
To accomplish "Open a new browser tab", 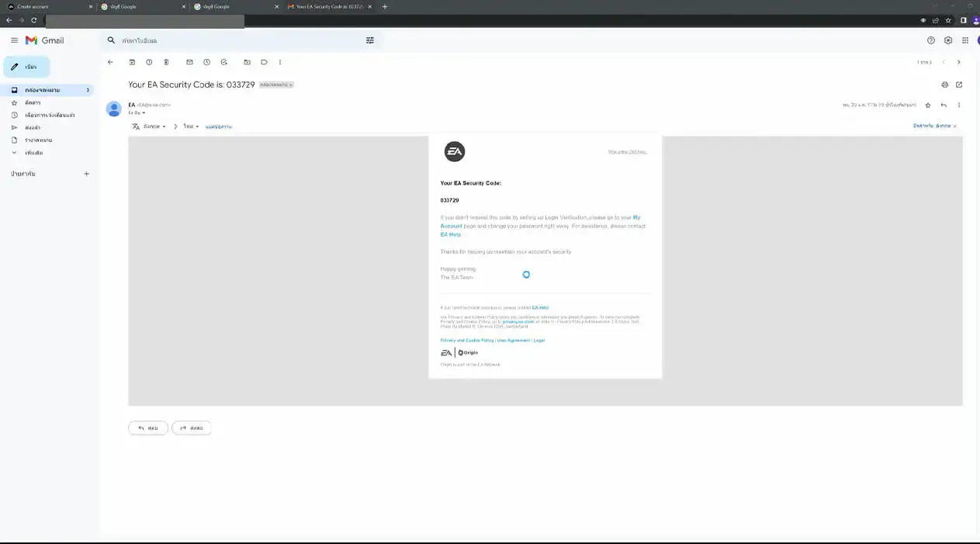I will coord(385,6).
